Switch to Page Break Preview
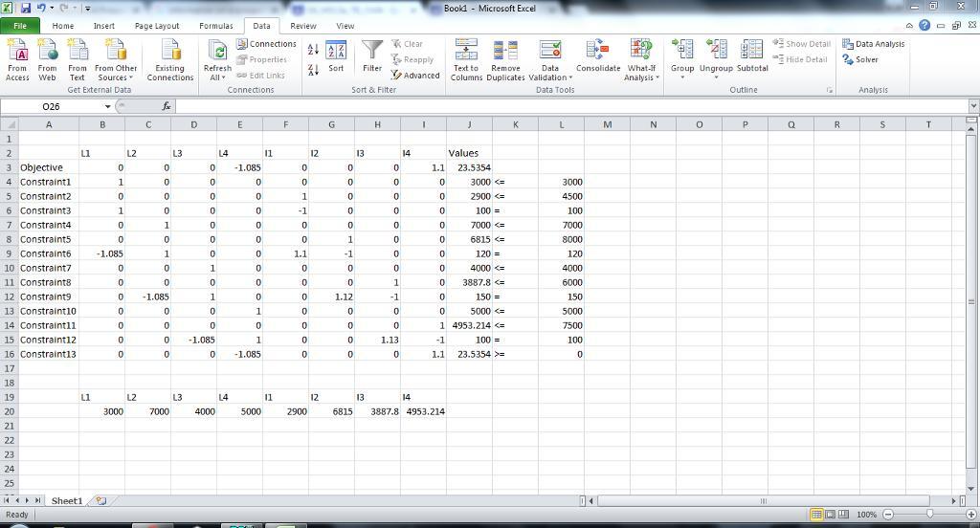The height and width of the screenshot is (528, 980). coord(844,515)
